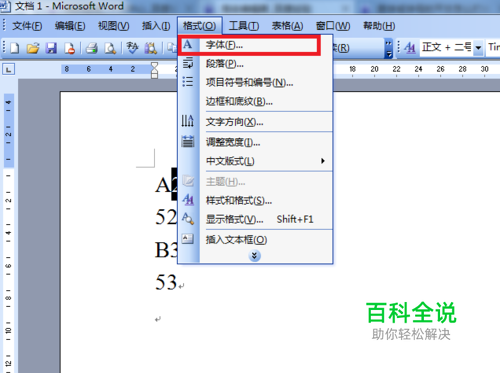Open the style dropdown arrow next to 正文 + 二号
The height and width of the screenshot is (373, 500).
[x=478, y=48]
